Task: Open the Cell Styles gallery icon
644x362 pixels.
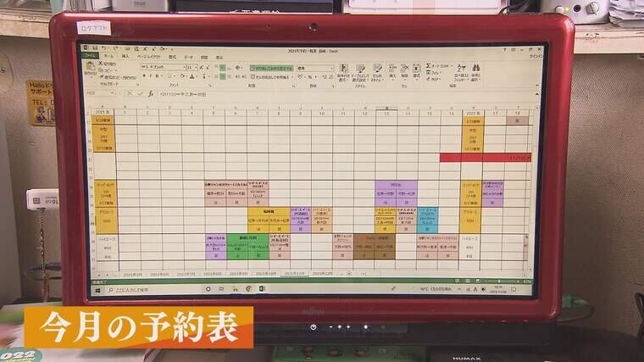Action: pos(377,70)
